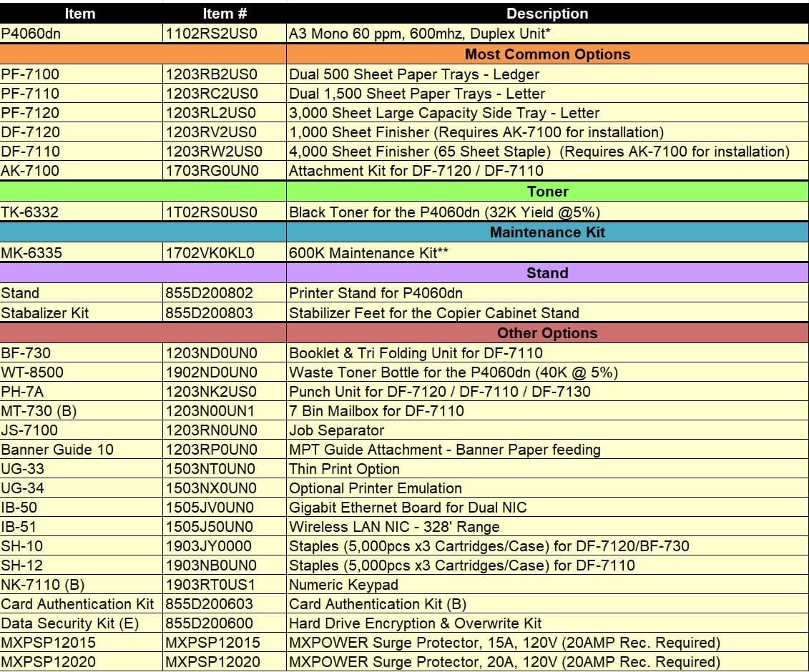Viewport: 809px width, 672px height.
Task: Select the orange "Most Common Options" section band
Action: pos(547,54)
